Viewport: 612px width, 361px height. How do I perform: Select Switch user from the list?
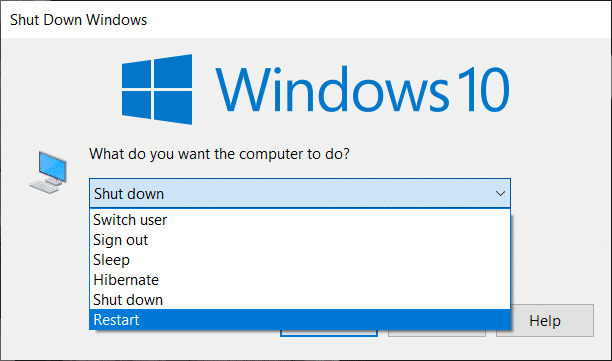click(x=300, y=220)
